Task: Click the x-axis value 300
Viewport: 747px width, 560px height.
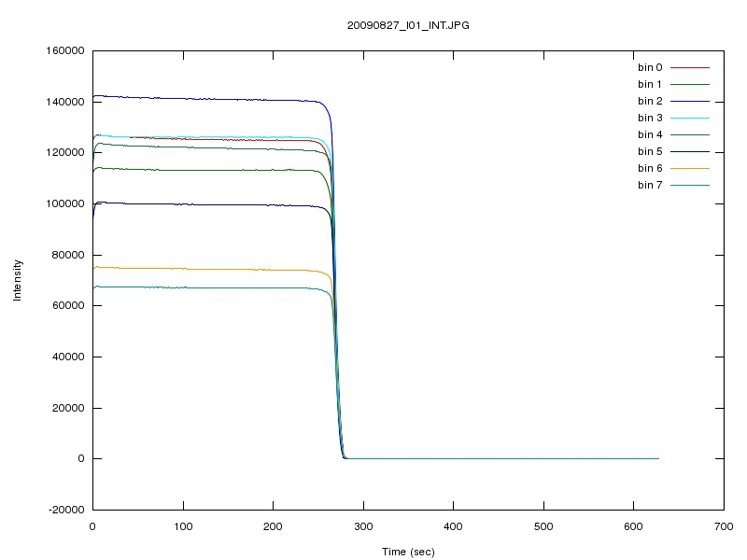Action: coord(363,526)
